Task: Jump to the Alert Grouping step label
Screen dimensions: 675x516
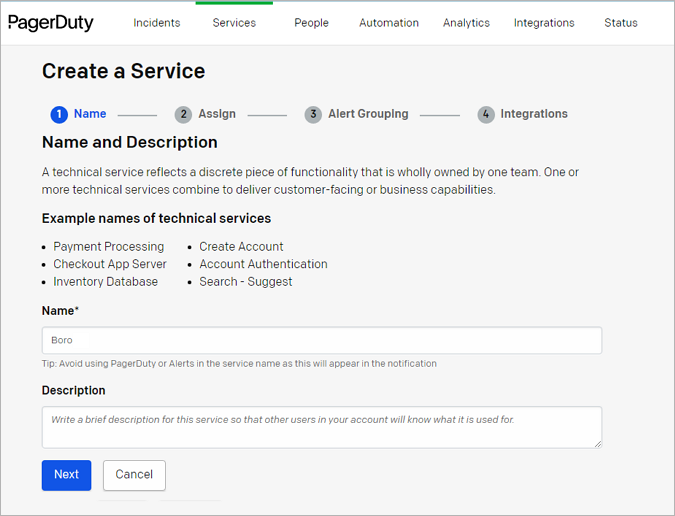Action: (x=368, y=114)
